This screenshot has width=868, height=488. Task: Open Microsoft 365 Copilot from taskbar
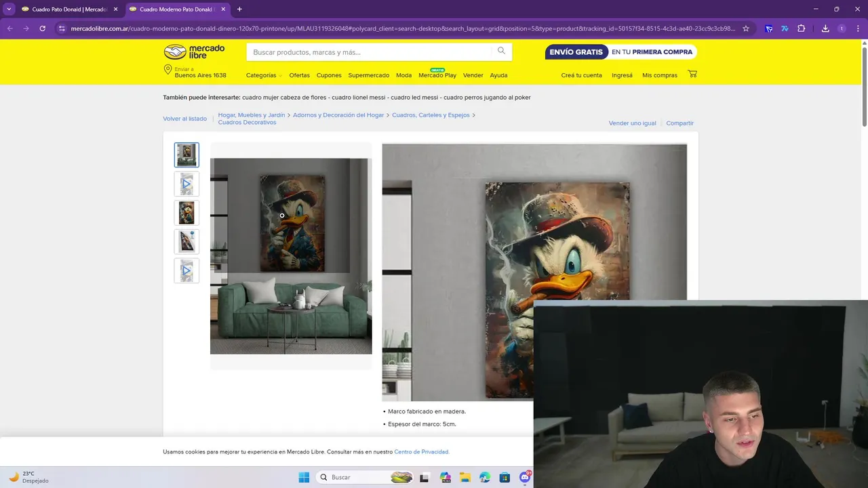point(445,477)
